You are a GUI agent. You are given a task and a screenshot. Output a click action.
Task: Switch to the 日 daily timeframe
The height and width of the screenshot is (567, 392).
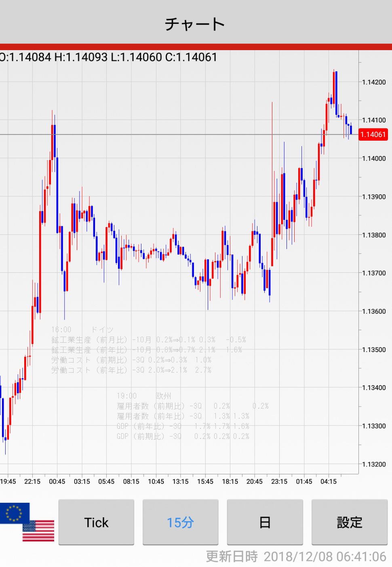click(265, 522)
